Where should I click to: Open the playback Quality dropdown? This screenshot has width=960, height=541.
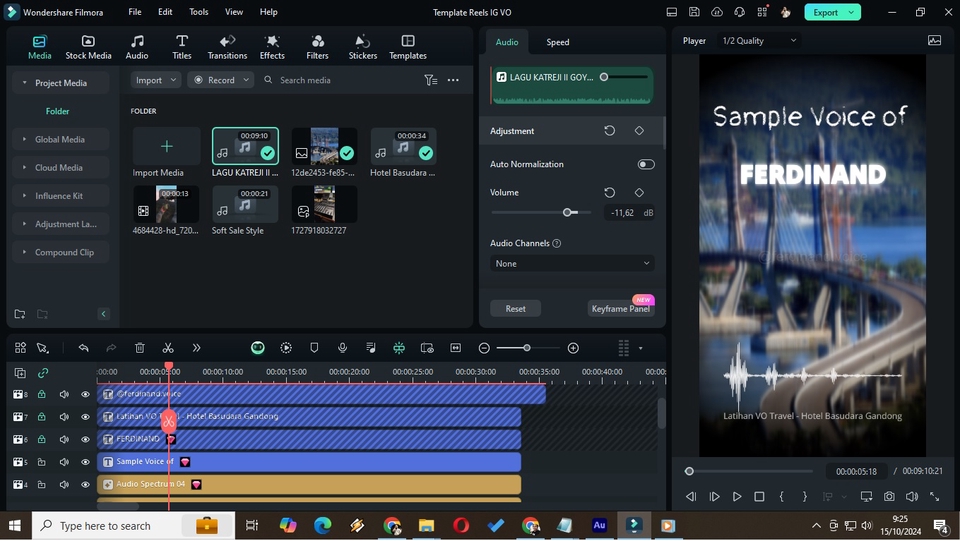coord(759,41)
